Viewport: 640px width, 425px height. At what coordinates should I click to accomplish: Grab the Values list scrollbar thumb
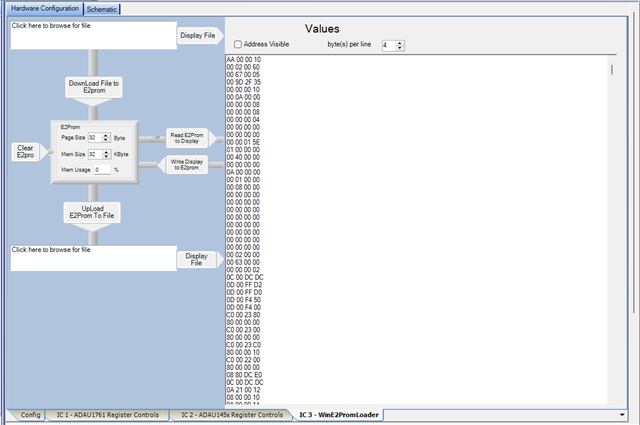(611, 70)
